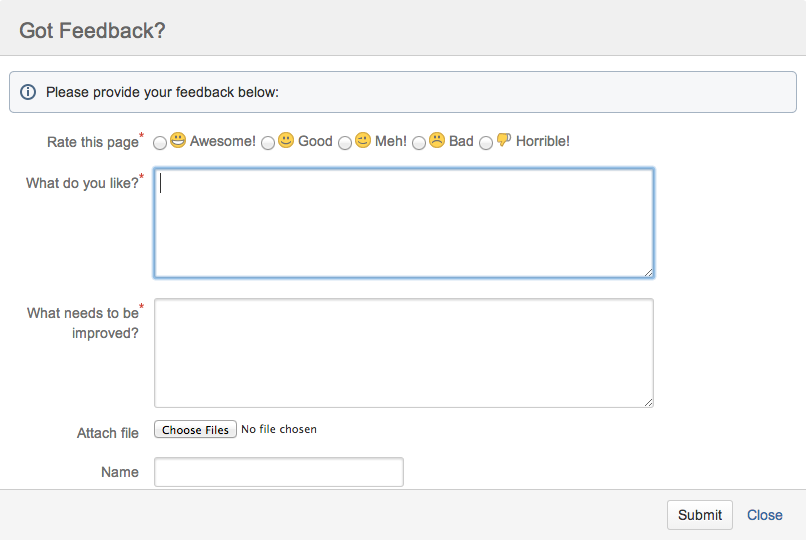The image size is (806, 540).
Task: Click resize handle of 'improved' text area
Action: point(648,401)
